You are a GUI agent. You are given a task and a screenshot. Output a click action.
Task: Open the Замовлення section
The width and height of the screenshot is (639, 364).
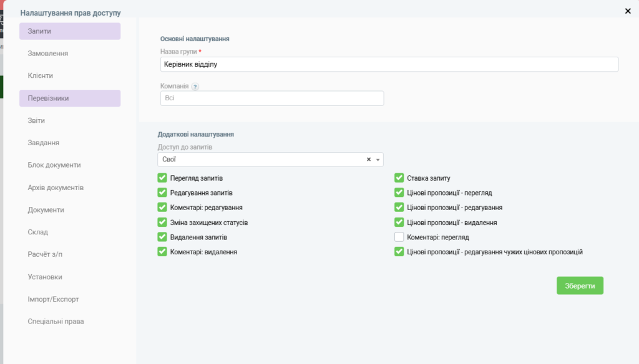70,54
